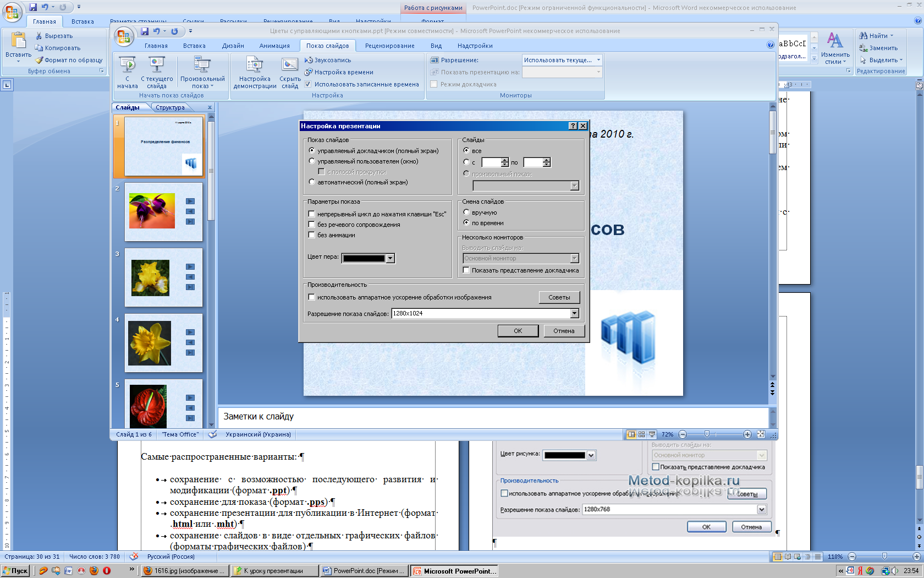The height and width of the screenshot is (578, 924).
Task: Check без речевого сопровождения
Action: point(312,225)
